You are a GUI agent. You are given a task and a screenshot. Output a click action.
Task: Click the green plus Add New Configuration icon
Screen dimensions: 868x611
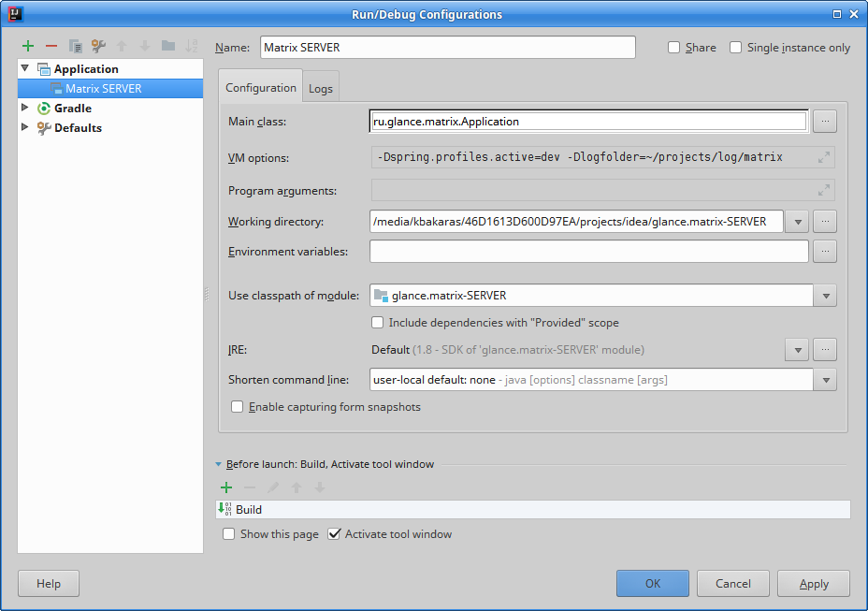(28, 46)
